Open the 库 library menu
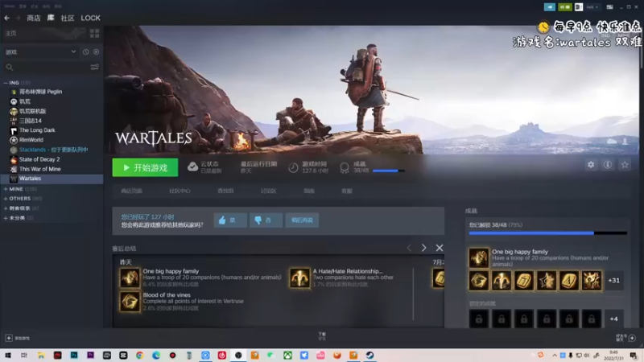 pos(51,18)
